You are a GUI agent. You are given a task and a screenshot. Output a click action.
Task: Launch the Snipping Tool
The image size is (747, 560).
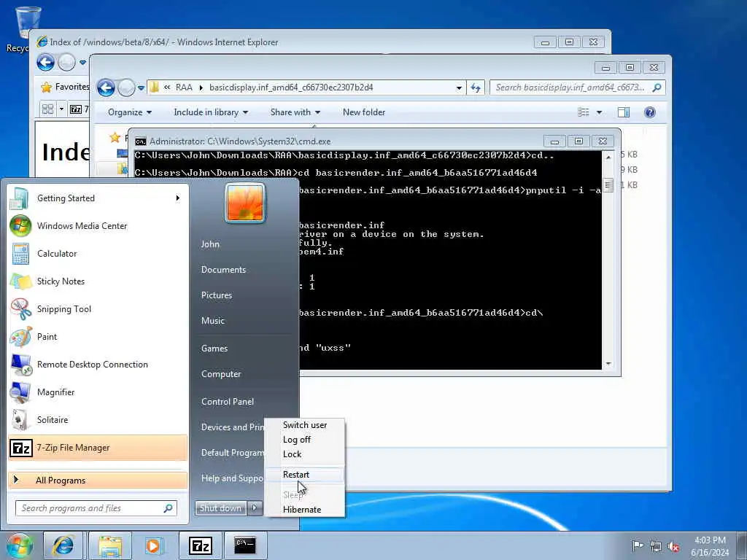pos(98,308)
